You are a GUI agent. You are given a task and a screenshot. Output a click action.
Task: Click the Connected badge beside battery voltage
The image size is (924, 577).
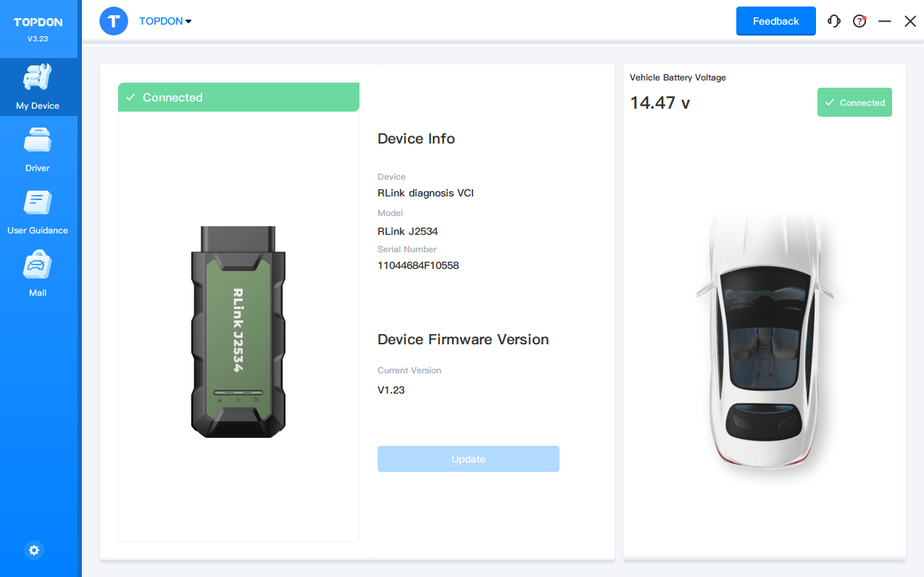coord(854,103)
